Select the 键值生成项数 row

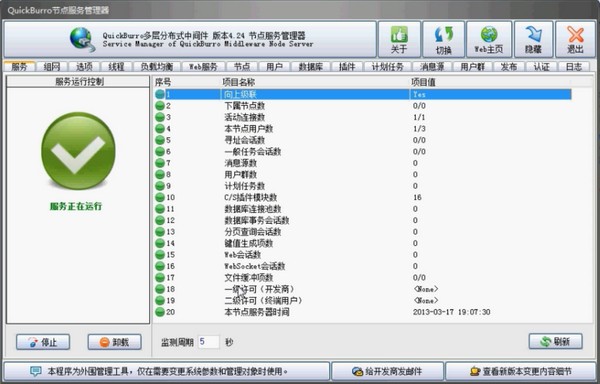[363, 244]
